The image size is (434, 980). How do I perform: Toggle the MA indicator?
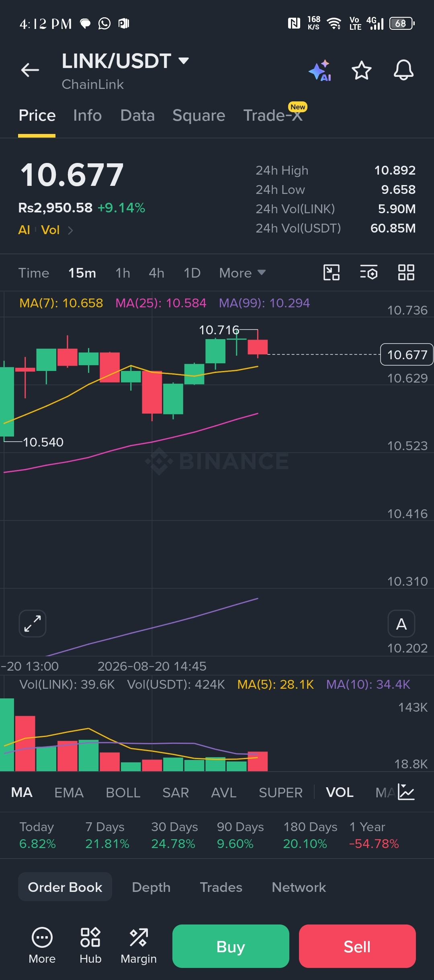(22, 792)
